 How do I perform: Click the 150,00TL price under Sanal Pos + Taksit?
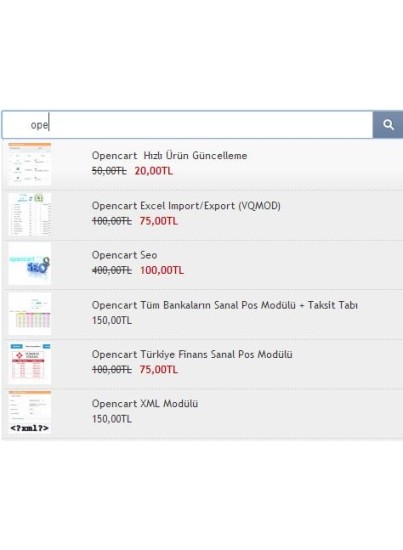point(112,320)
